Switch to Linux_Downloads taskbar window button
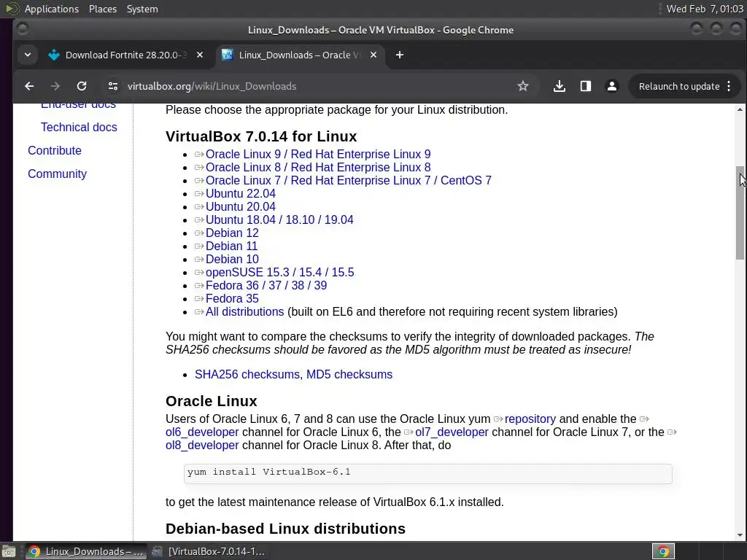Screen dimensions: 747x560 pos(86,551)
